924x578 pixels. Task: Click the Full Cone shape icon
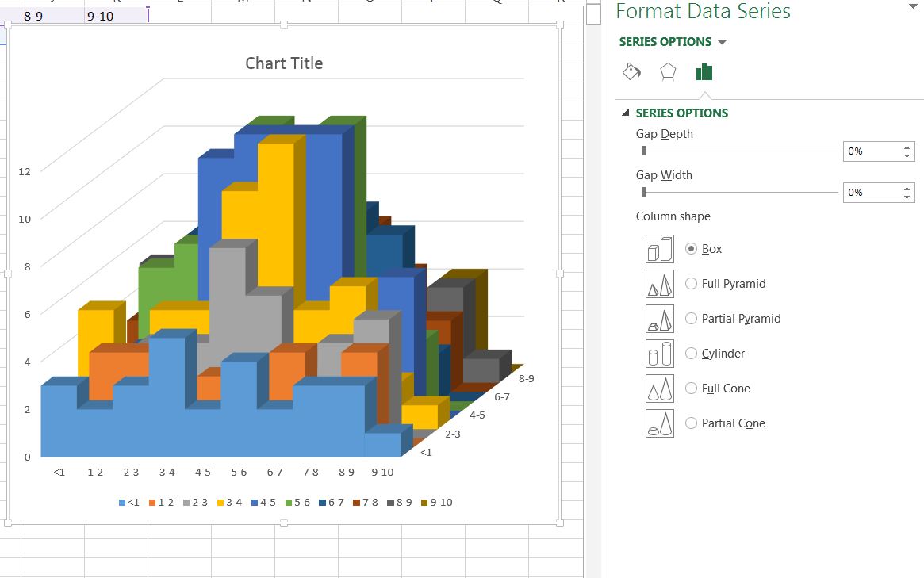tap(659, 389)
